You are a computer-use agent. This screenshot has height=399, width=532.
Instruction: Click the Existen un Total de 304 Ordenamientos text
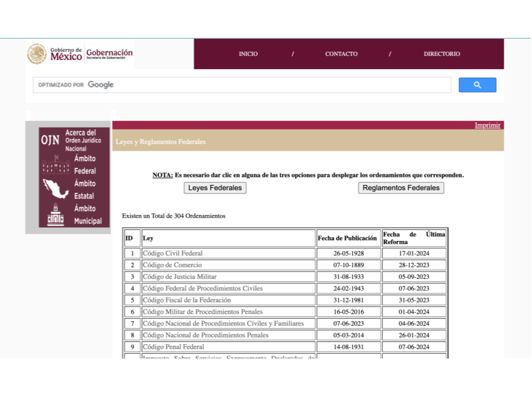click(x=173, y=216)
